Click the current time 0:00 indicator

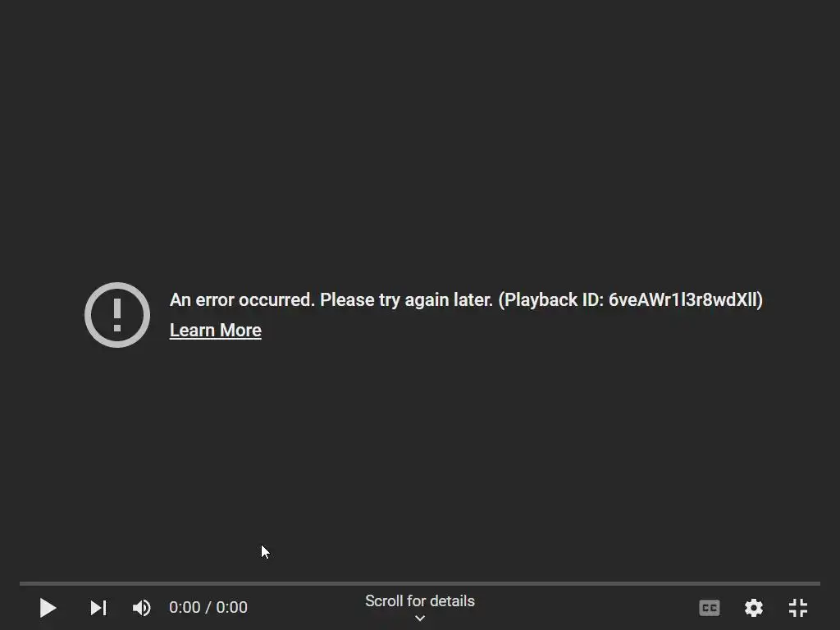185,608
